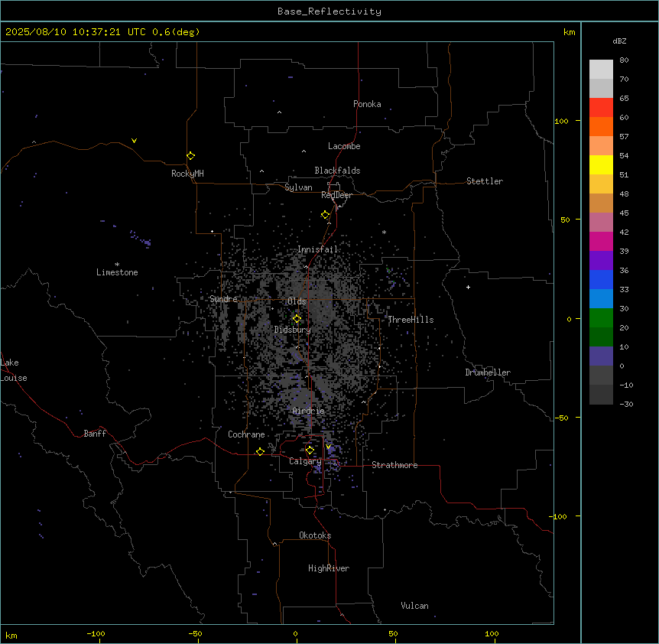Click the Okotoks town label
Viewport: 659px width, 644px height.
pyautogui.click(x=315, y=535)
